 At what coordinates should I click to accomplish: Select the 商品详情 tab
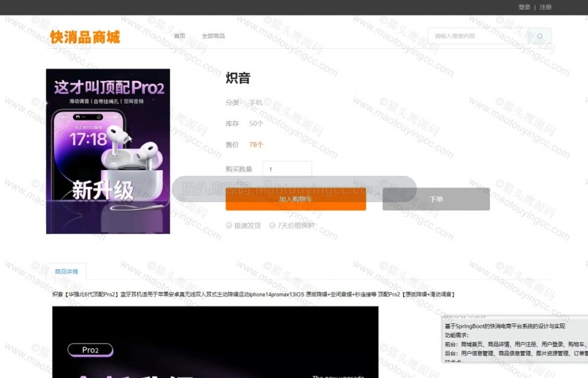tap(67, 272)
